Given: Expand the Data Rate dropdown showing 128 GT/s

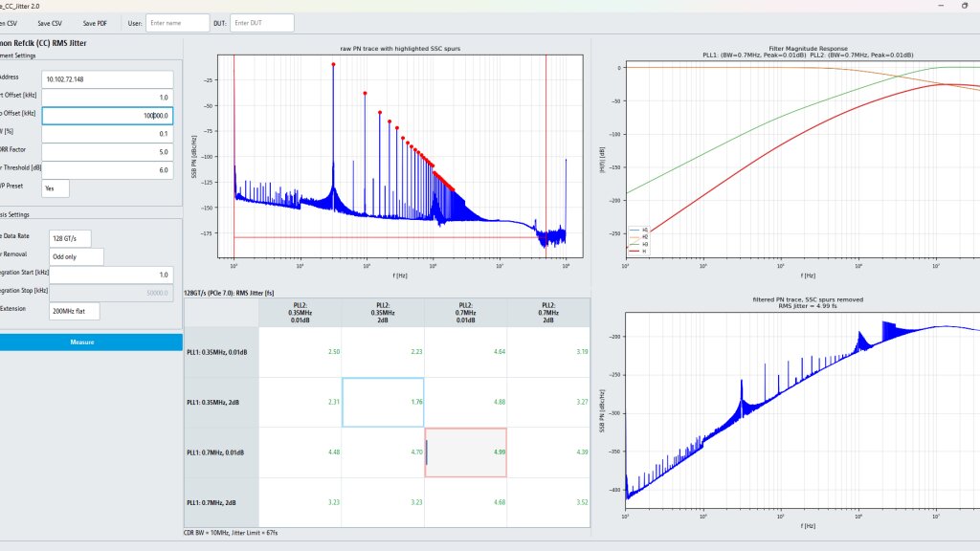Looking at the screenshot, I should coord(70,238).
